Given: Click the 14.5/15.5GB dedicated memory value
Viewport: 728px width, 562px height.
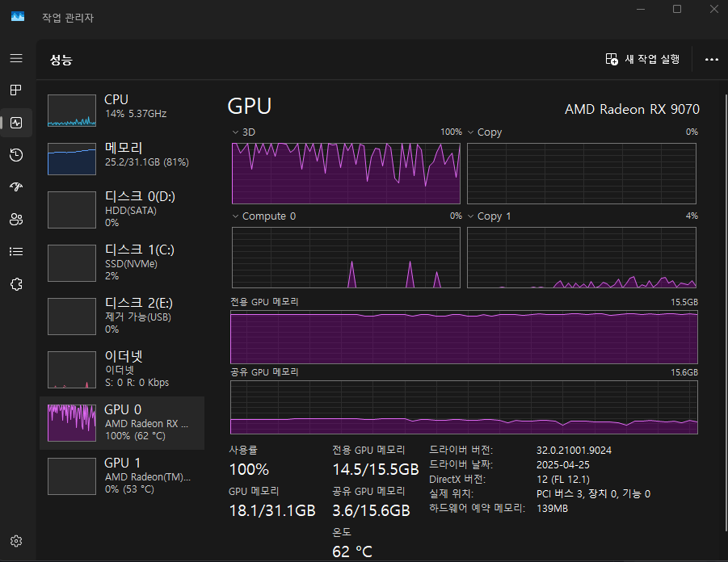Looking at the screenshot, I should [x=376, y=469].
